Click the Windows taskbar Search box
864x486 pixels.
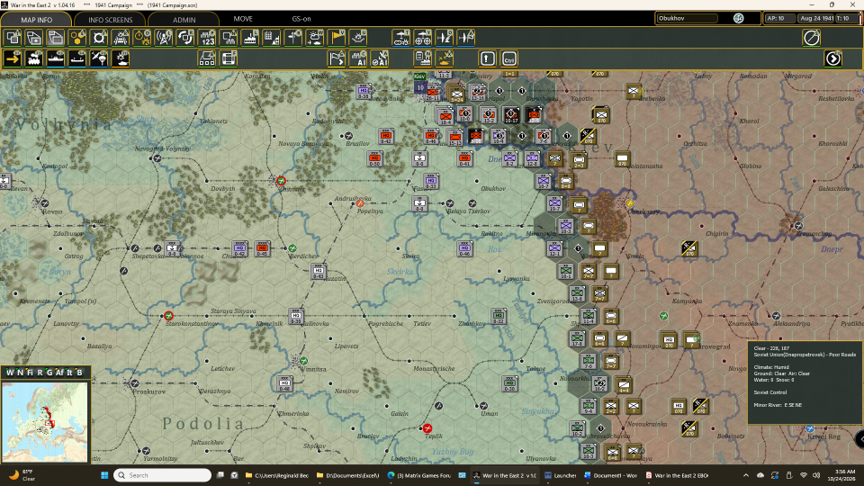pos(163,475)
